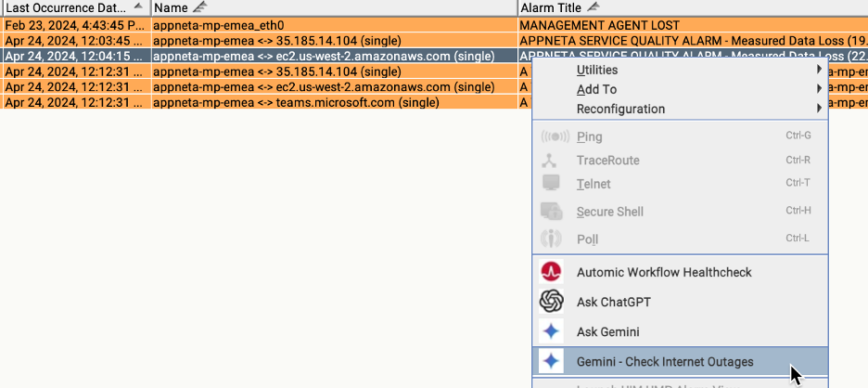Click the ChatGPT logo icon
Screen dimensions: 868x388
[552, 302]
